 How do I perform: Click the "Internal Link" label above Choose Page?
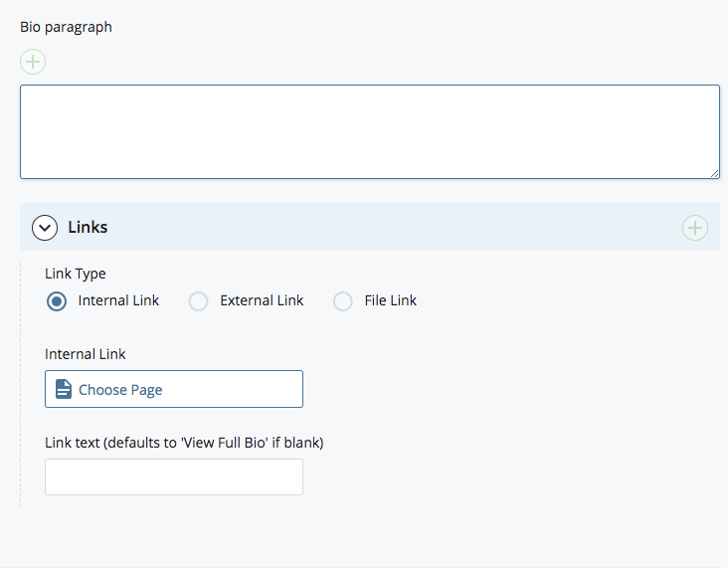[86, 354]
